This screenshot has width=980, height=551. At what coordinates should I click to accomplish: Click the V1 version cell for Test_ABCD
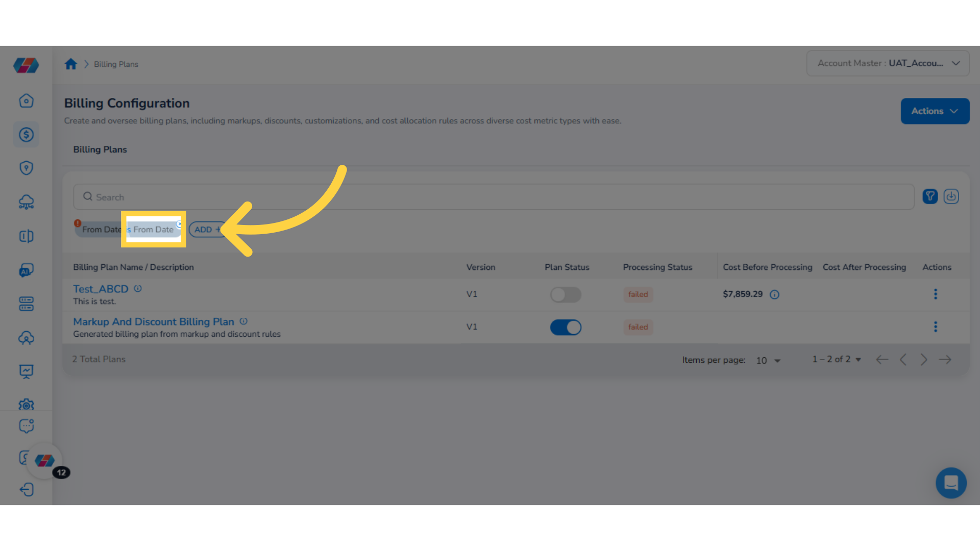[x=472, y=294]
